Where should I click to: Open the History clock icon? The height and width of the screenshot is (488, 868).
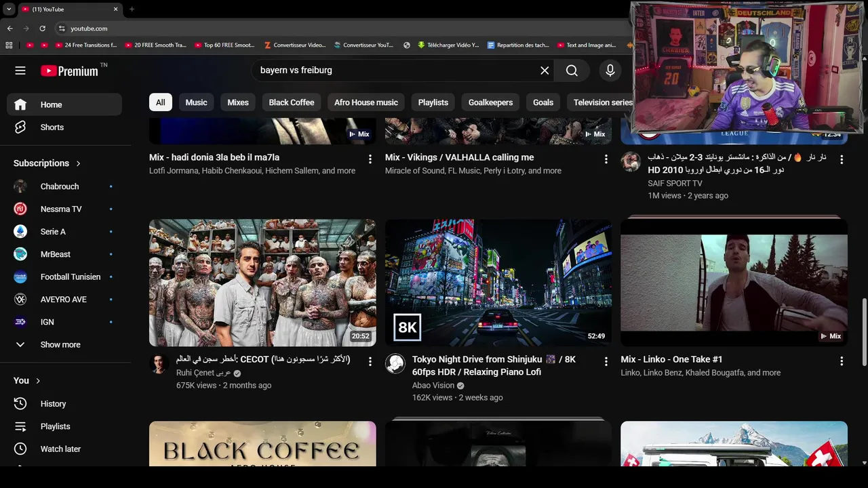(20, 404)
